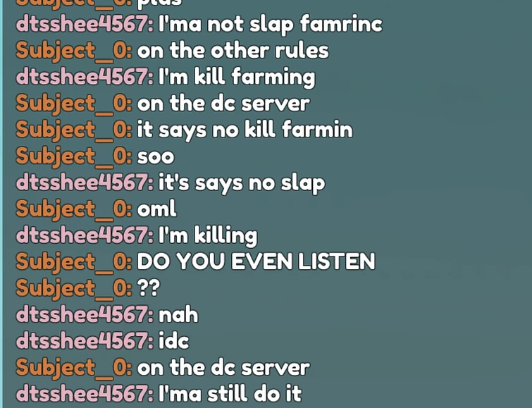Click Subject_0 username next to "it says no kill farmin"
Viewport: 532px width, 408px height.
pos(73,130)
